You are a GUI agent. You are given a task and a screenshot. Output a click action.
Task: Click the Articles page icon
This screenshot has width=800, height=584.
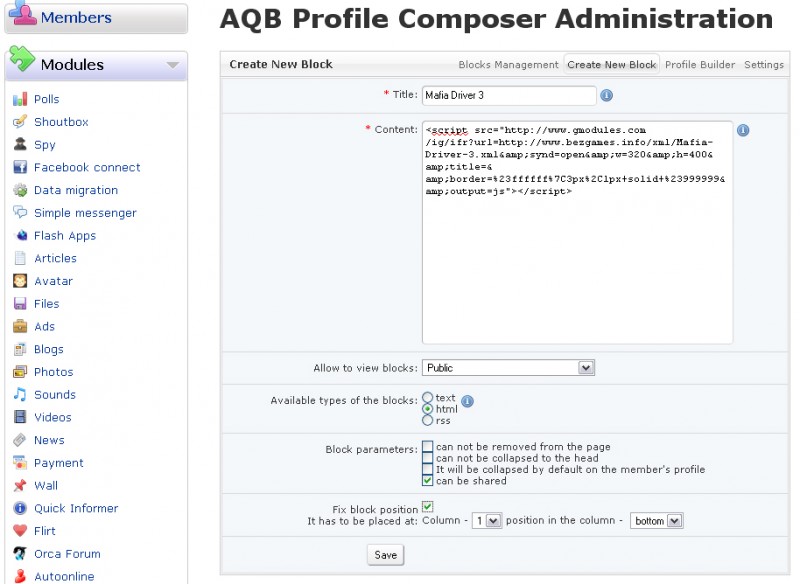point(20,258)
